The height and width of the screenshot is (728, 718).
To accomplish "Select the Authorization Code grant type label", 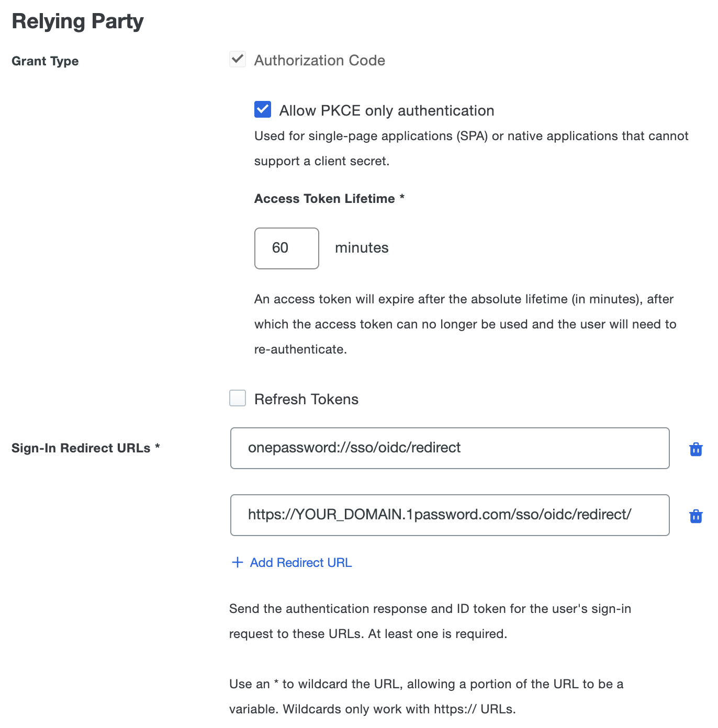I will tap(319, 60).
